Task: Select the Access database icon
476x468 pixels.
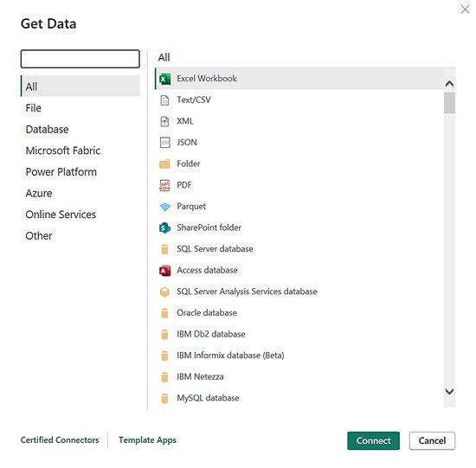Action: pyautogui.click(x=164, y=271)
